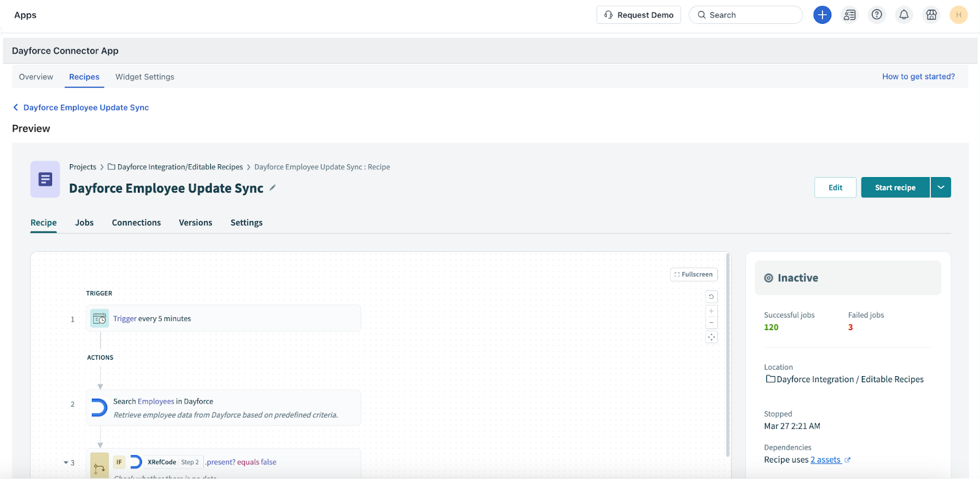980x479 pixels.
Task: Switch to the Overview tab
Action: [x=36, y=77]
